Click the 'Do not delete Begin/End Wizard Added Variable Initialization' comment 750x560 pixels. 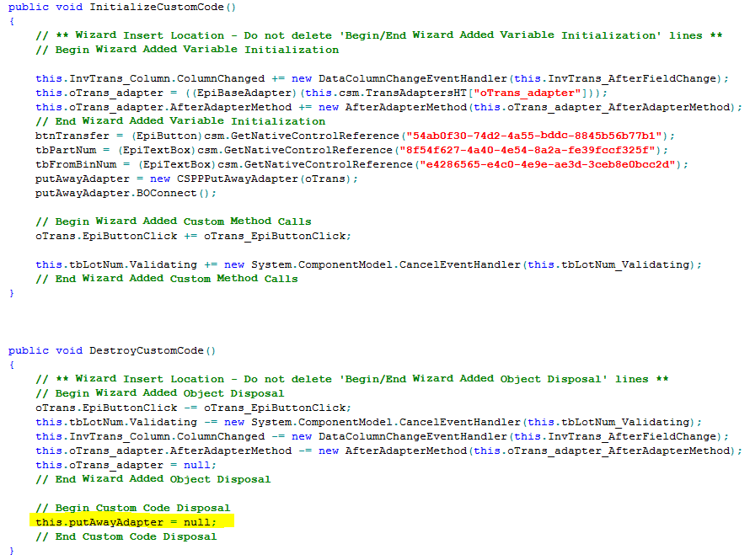[379, 35]
